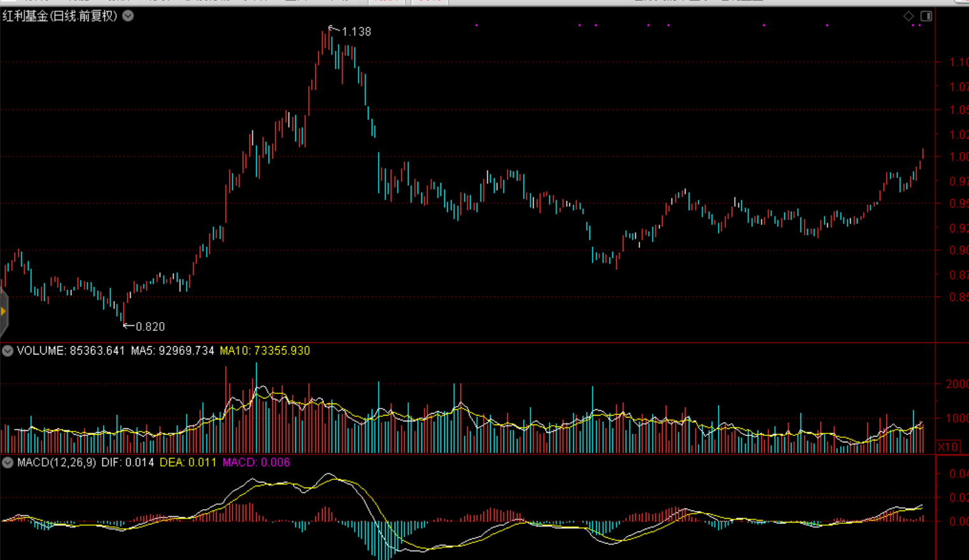969x560 pixels.
Task: Open the MACD indicator dropdown arrow
Action: [8, 463]
